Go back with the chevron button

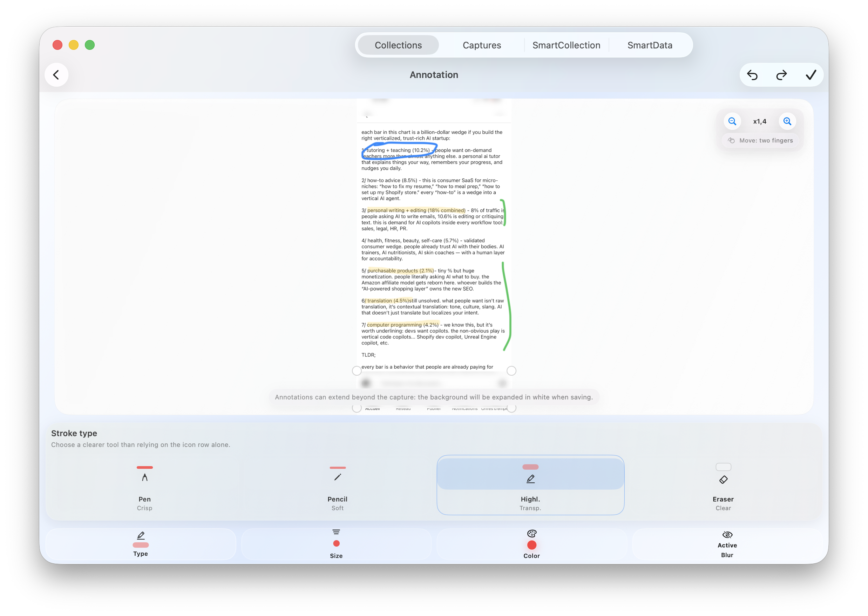pyautogui.click(x=56, y=75)
